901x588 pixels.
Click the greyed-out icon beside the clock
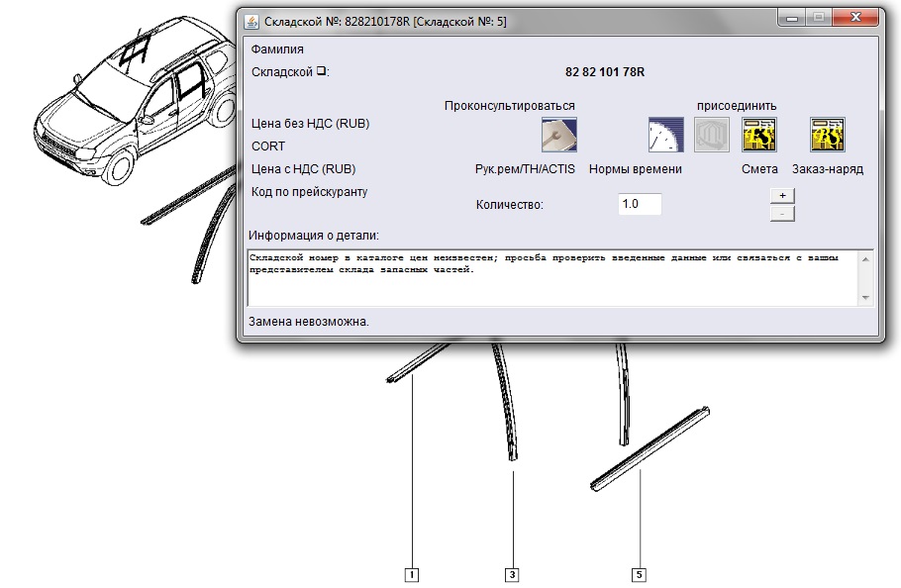click(x=711, y=134)
